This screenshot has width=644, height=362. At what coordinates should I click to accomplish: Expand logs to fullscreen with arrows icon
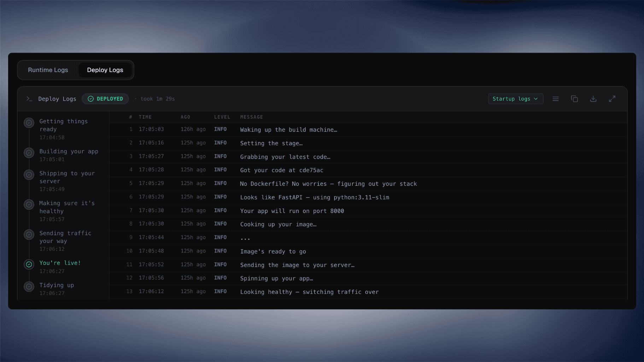point(612,99)
